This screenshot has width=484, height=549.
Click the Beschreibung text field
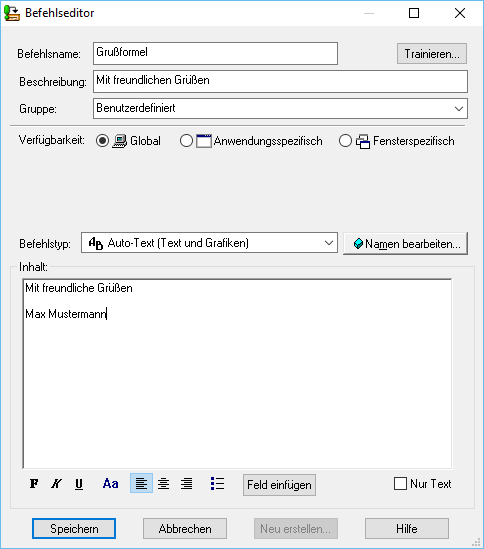click(x=280, y=81)
